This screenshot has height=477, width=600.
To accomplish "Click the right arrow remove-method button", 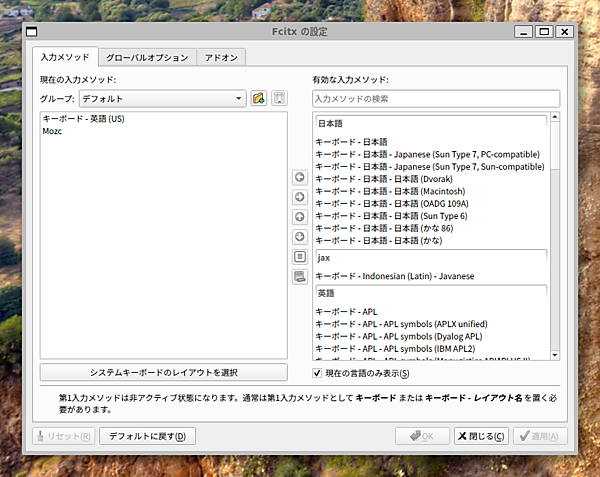I will tap(299, 197).
